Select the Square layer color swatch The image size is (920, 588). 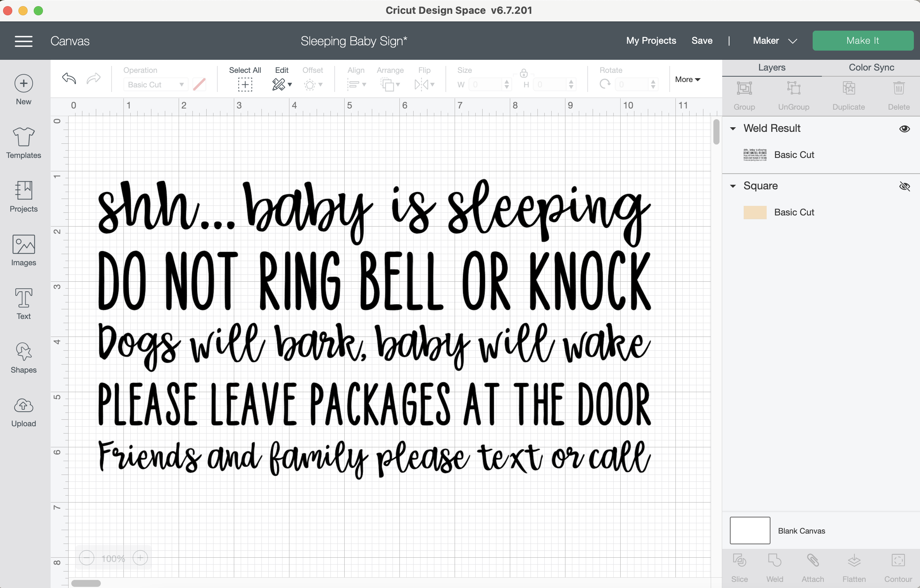755,212
